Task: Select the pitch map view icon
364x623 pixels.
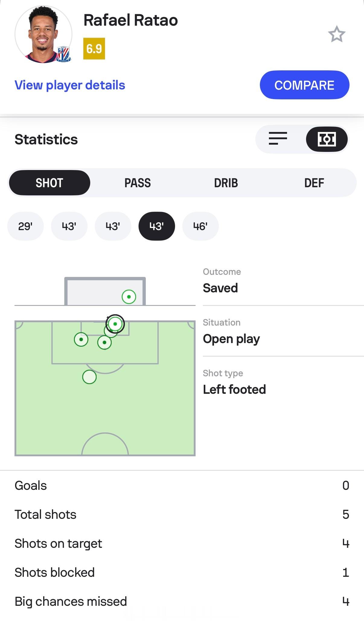Action: 327,139
